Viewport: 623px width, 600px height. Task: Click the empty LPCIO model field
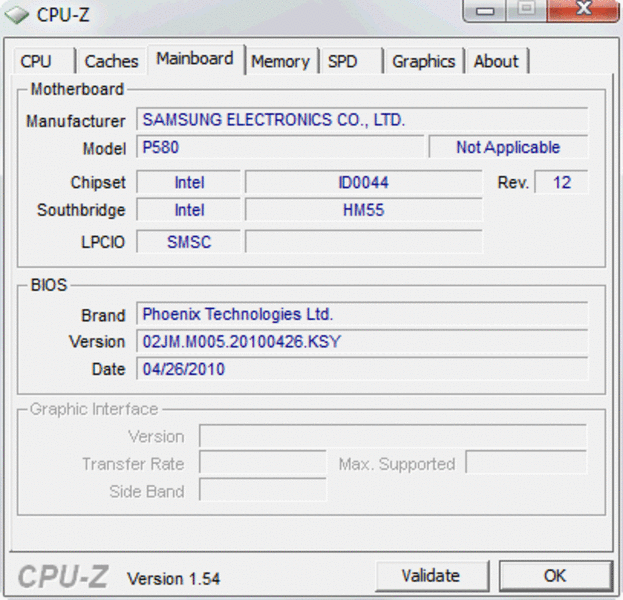364,242
